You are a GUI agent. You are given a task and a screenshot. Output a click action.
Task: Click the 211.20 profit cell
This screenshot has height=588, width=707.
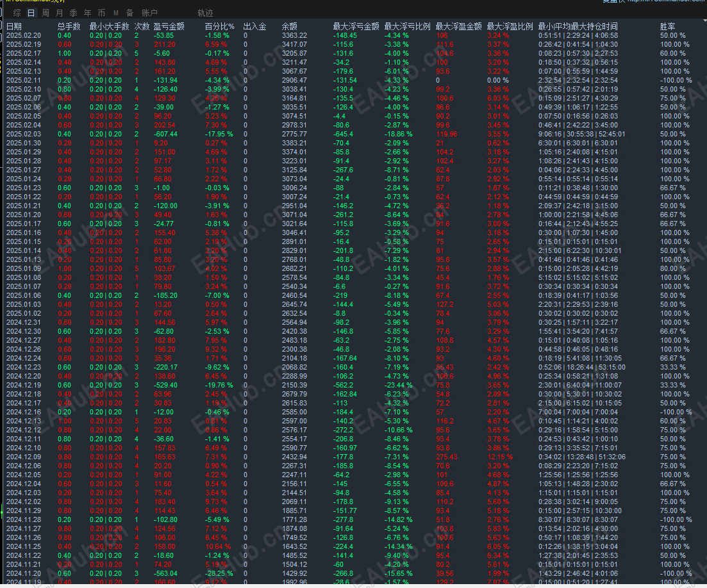tap(165, 45)
